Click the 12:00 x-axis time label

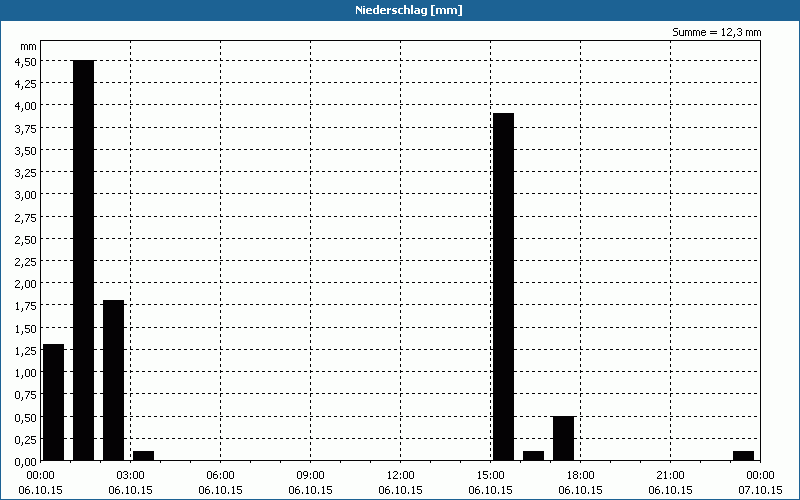(401, 476)
